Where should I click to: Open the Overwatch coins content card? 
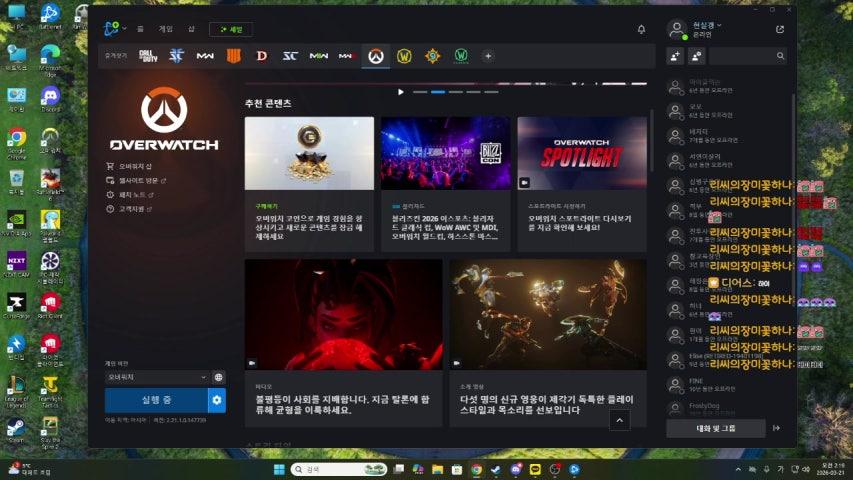(x=310, y=183)
